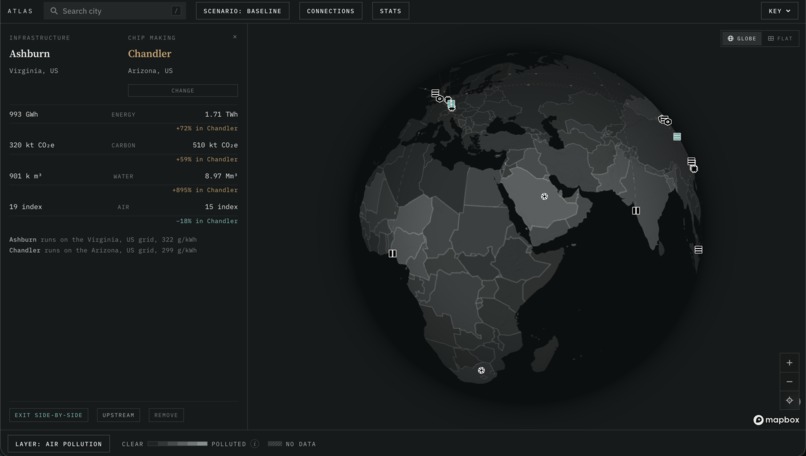Click the Arizona, US subtitle
Viewport: 806px width, 456px height.
click(150, 71)
